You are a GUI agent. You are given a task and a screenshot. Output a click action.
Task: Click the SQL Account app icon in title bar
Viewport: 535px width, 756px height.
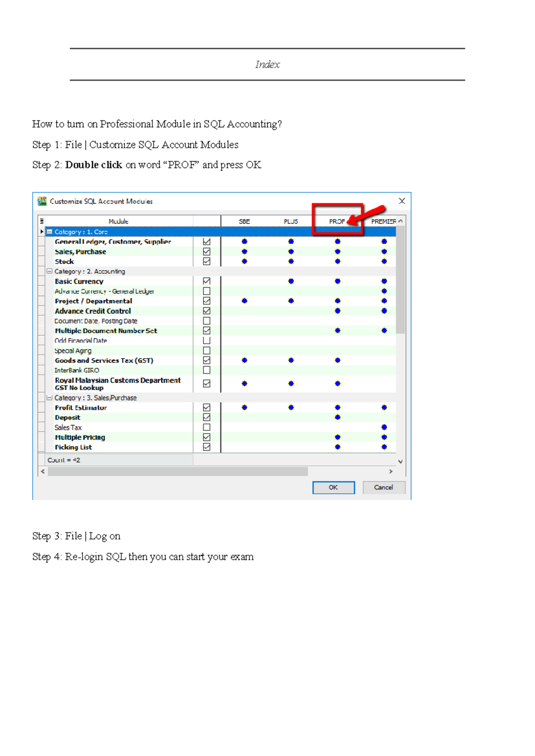tap(42, 201)
